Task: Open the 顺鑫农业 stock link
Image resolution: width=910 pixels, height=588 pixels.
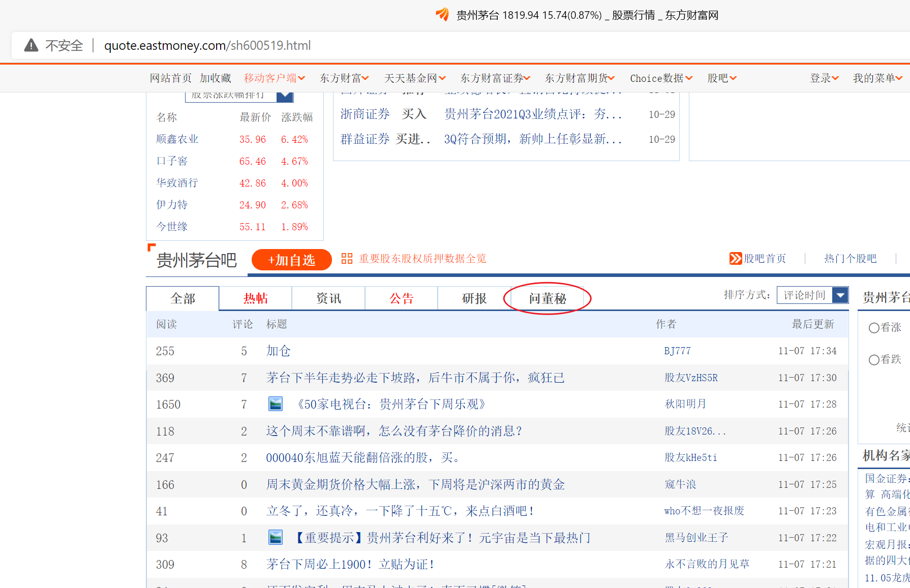Action: point(177,139)
